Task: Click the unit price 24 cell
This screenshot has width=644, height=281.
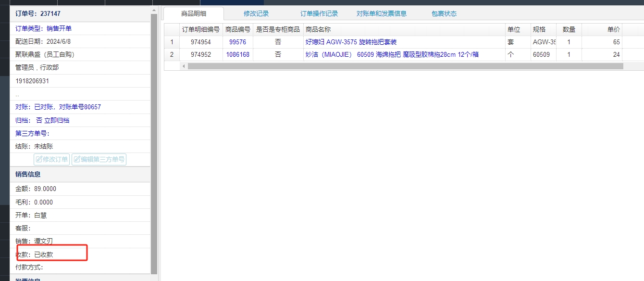Action: point(602,54)
